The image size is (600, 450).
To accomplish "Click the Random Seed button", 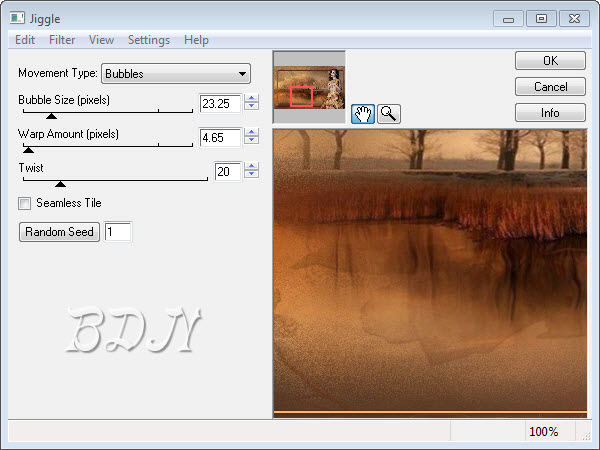I will click(x=59, y=232).
